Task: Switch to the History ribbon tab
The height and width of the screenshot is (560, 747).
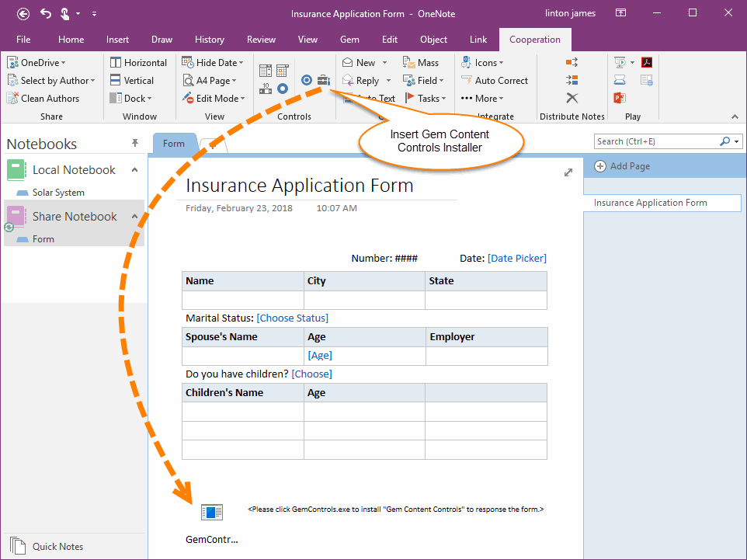Action: pyautogui.click(x=209, y=40)
